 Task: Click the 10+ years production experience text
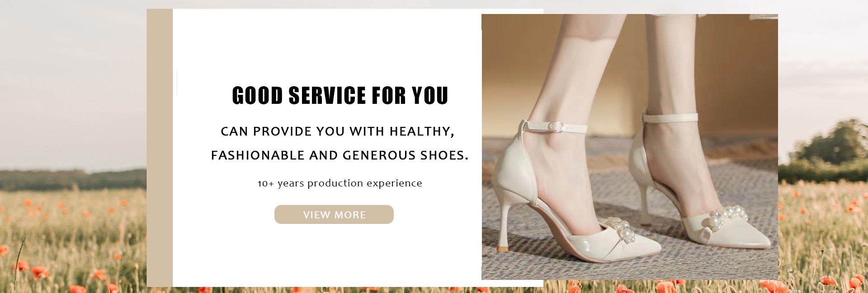(340, 183)
